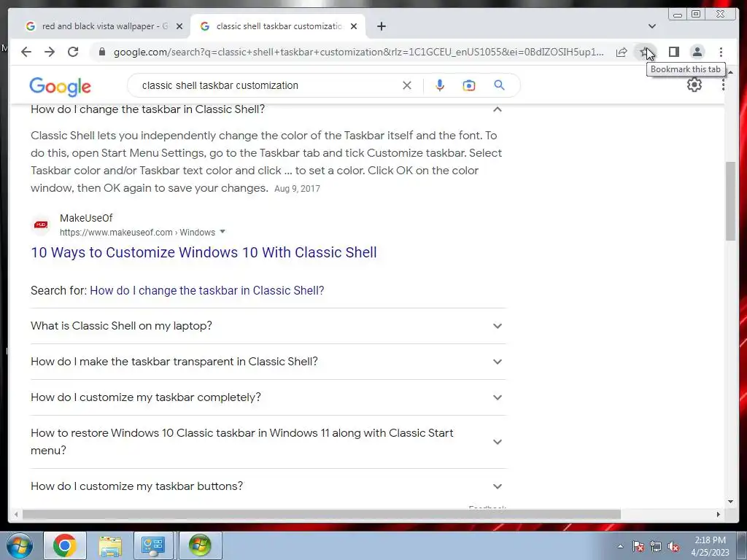Click vertical scrollbar thumb
This screenshot has height=560, width=747.
[x=730, y=201]
